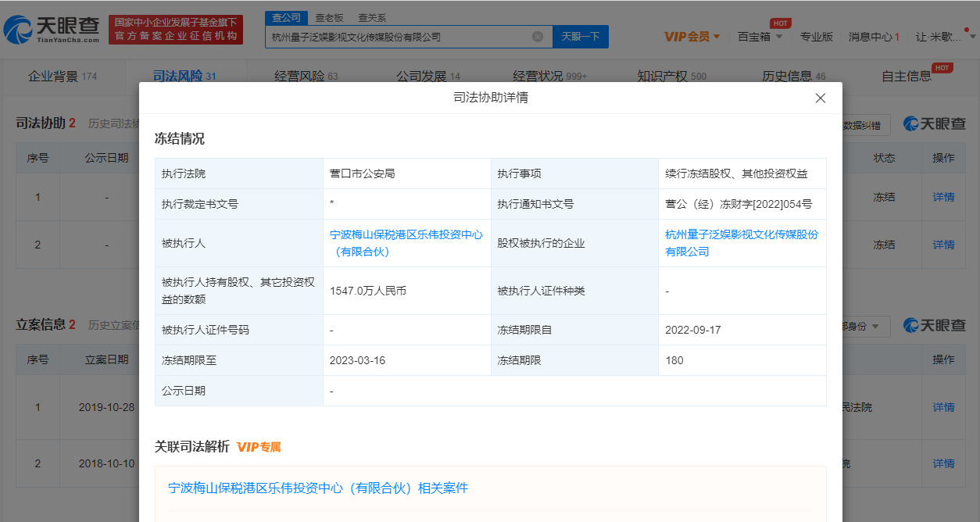Open the VIP会员 dropdown
This screenshot has height=522, width=980.
click(692, 37)
